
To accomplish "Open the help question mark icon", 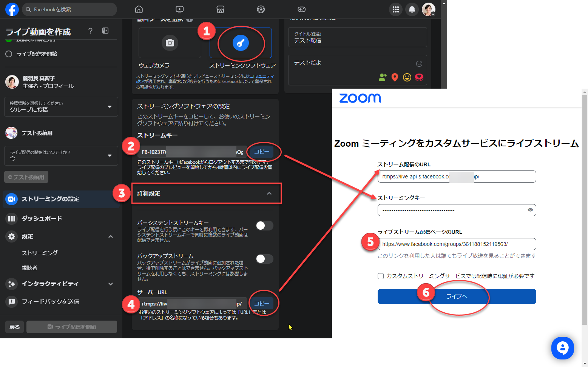I will [x=90, y=31].
